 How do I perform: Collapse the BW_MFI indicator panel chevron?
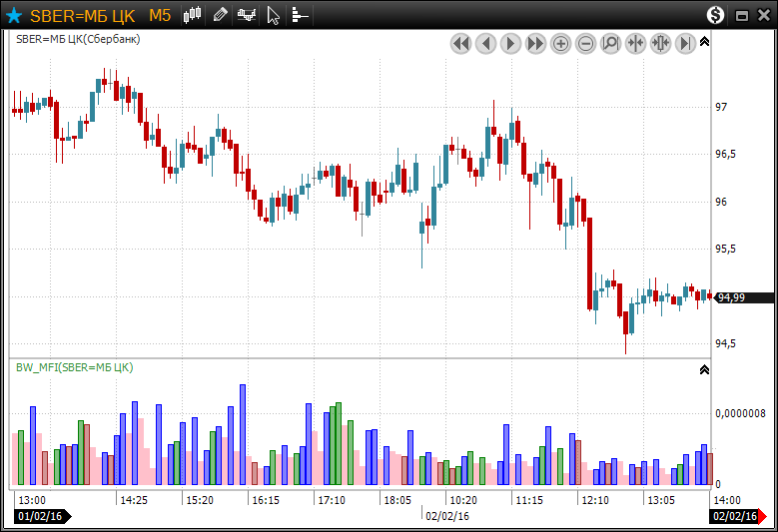[x=704, y=369]
